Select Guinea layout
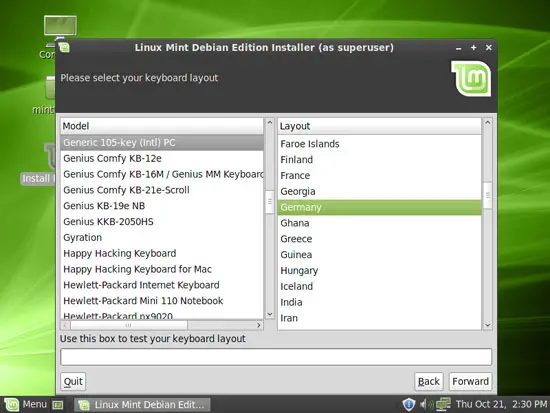 click(x=380, y=255)
